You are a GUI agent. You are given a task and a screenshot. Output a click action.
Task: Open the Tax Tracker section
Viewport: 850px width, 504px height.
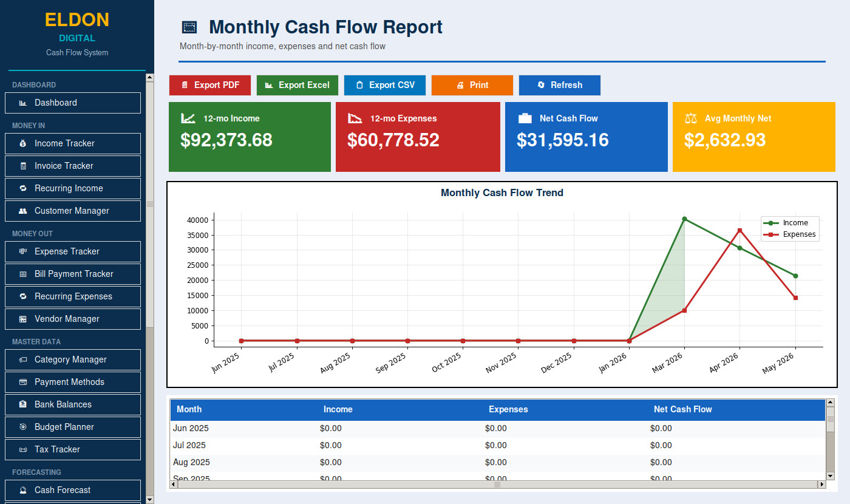73,449
